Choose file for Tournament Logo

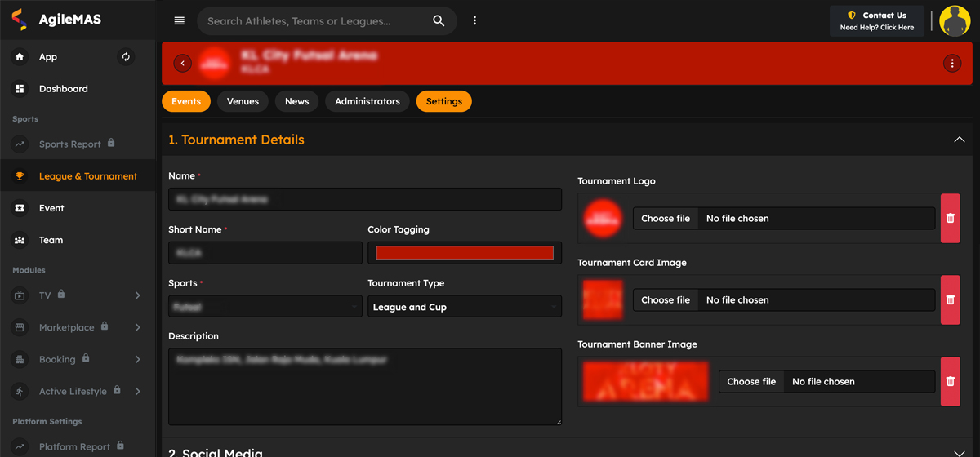(x=666, y=219)
